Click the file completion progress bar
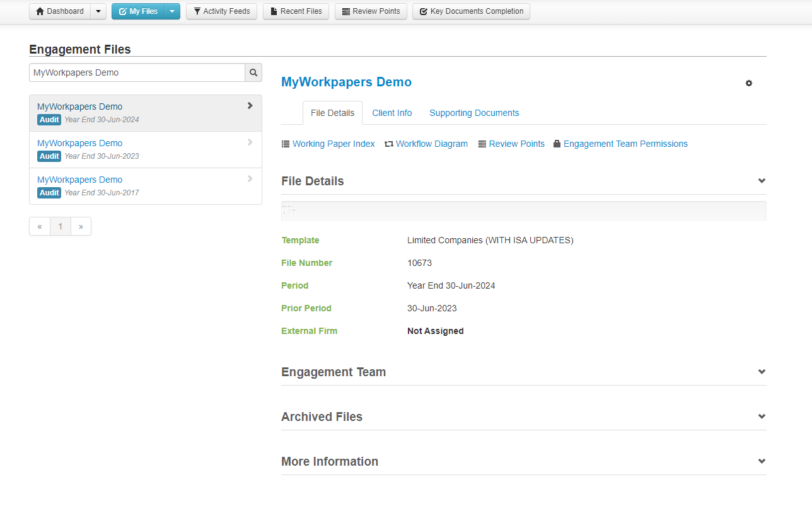Image resolution: width=812 pixels, height=506 pixels. click(x=524, y=211)
